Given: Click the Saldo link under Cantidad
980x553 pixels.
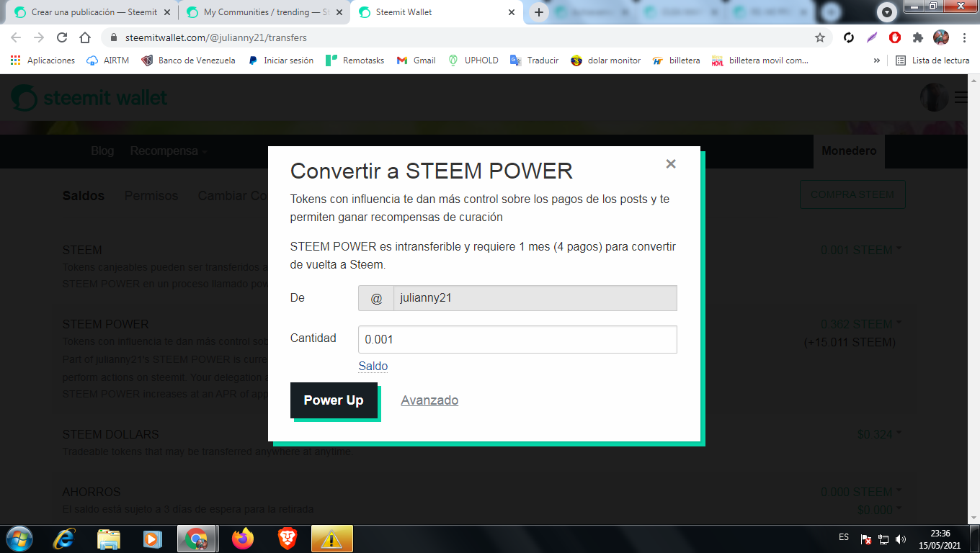Looking at the screenshot, I should [x=373, y=366].
